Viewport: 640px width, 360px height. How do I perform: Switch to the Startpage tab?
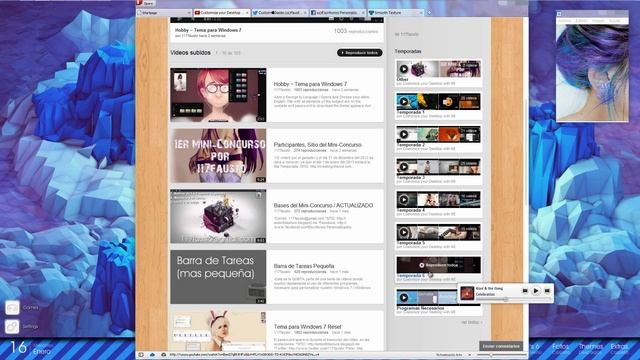point(164,13)
